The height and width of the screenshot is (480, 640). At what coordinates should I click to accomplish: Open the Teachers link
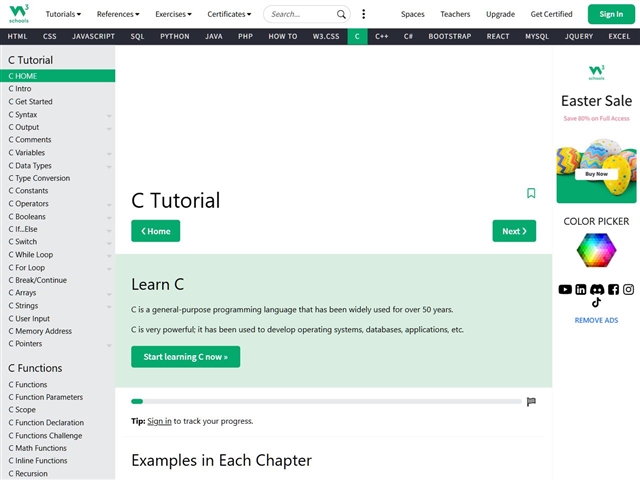(455, 14)
